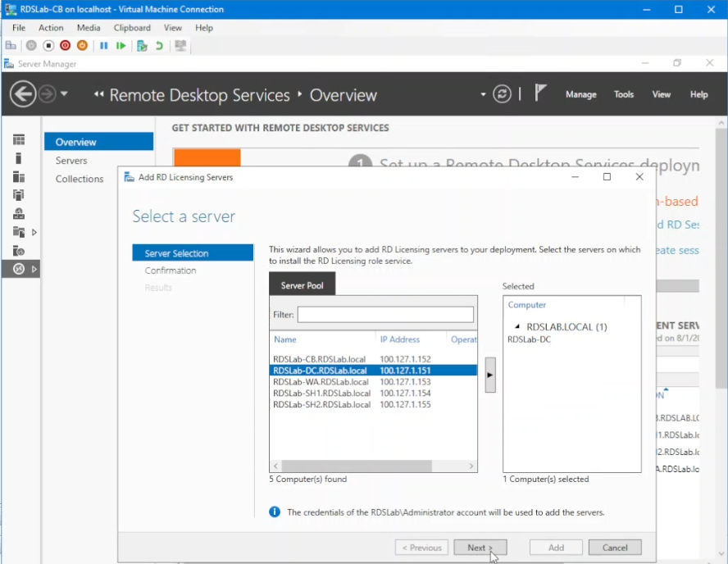
Task: Shut down the guest OS
Action: click(65, 45)
